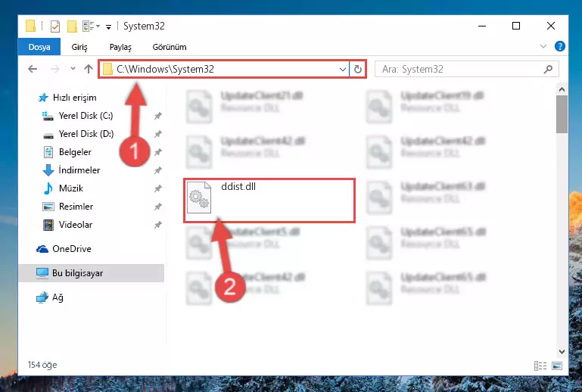Open the recent locations dropdown
The height and width of the screenshot is (392, 582).
click(x=73, y=68)
